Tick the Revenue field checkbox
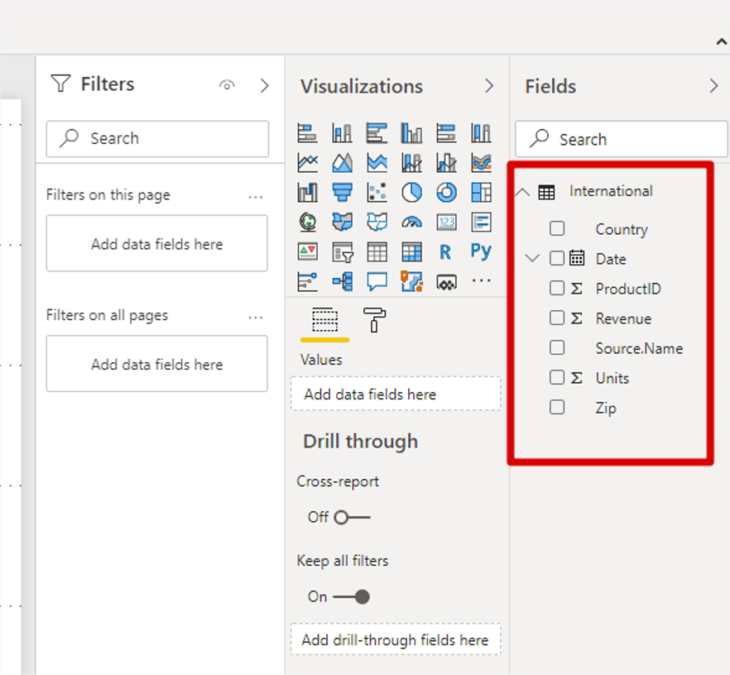Screen dimensions: 730x675 tap(557, 319)
